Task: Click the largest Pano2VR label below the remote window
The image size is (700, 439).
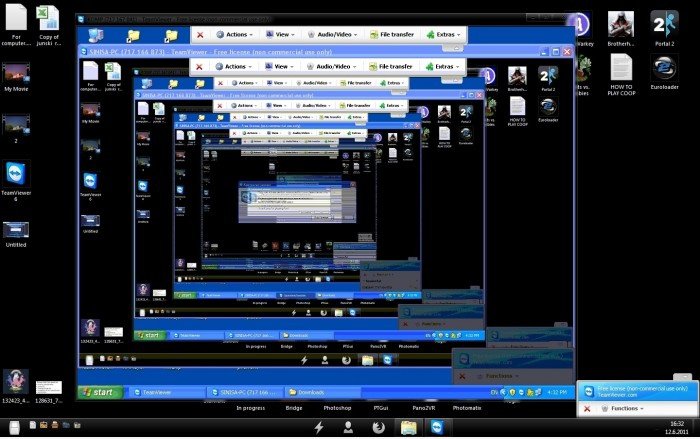Action: click(x=423, y=408)
